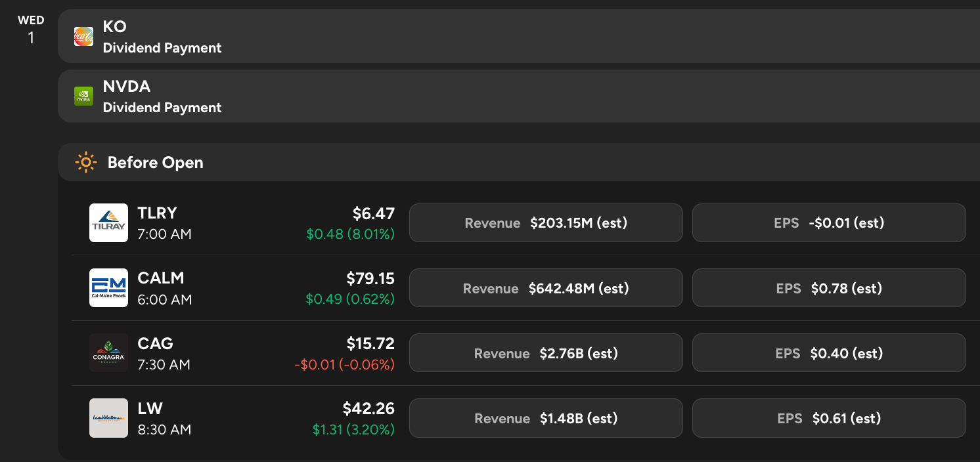This screenshot has height=462, width=980.
Task: Click the sun icon beside Before Open
Action: (86, 162)
